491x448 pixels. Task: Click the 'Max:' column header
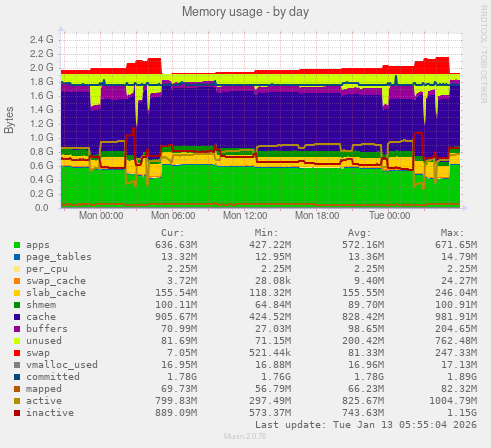452,233
